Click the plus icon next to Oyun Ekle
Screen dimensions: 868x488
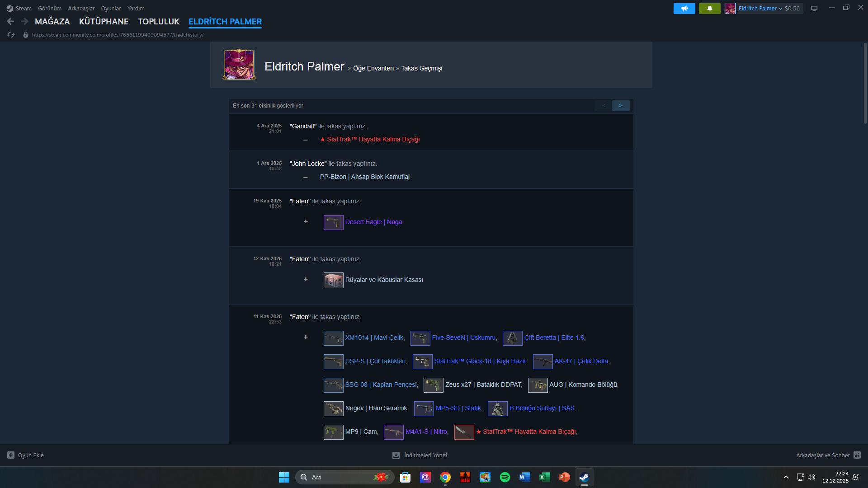11,455
